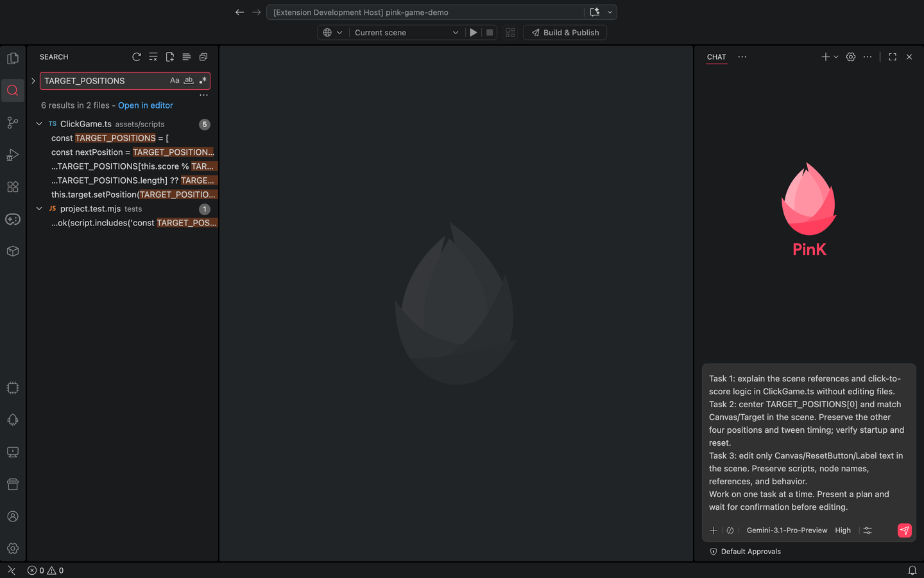Screen dimensions: 924x578
Task: Run the scene preview with the play button
Action: [x=474, y=33]
